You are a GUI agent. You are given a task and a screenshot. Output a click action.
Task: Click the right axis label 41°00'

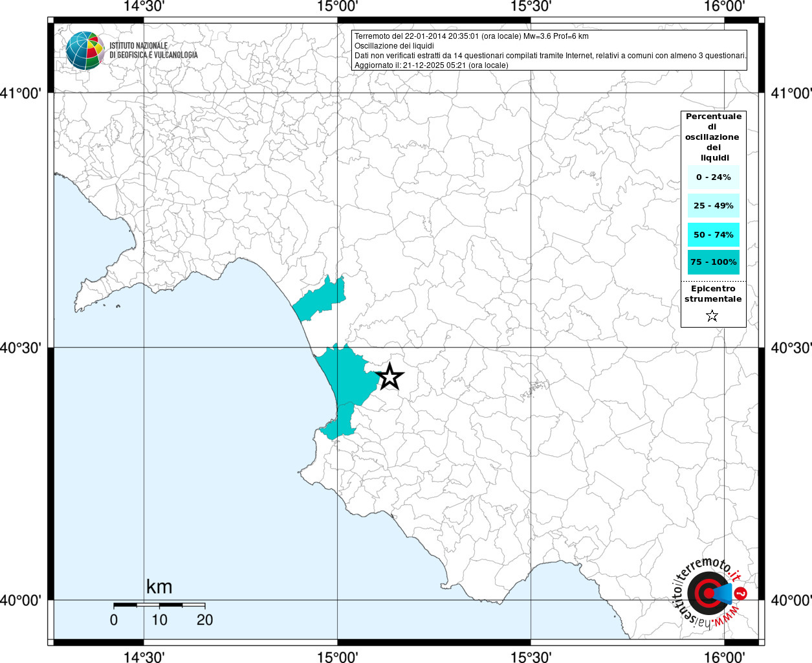coord(791,93)
